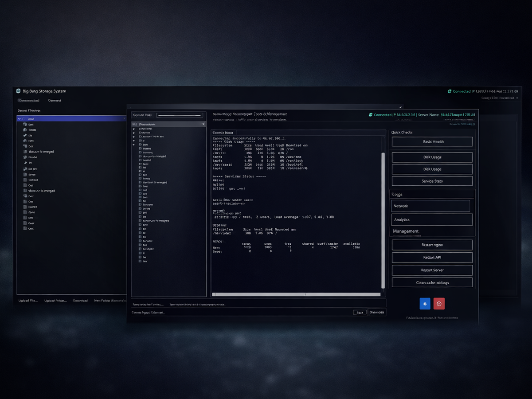Open dropdown arrow on front tree header row
The width and height of the screenshot is (532, 399).
point(203,125)
